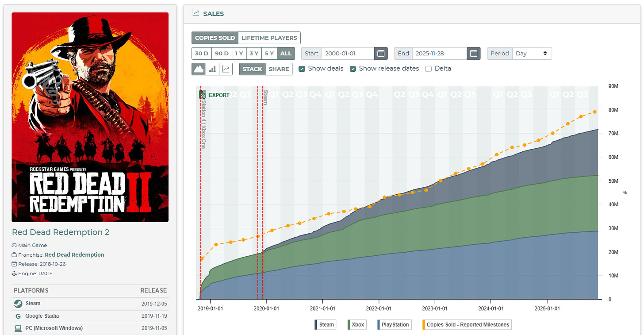Toggle PlayStation series in chart legend
The image size is (644, 335).
394,324
